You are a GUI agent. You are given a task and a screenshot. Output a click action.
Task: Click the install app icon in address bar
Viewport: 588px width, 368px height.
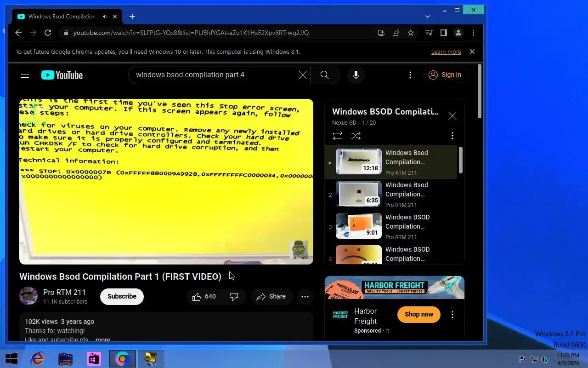point(381,33)
